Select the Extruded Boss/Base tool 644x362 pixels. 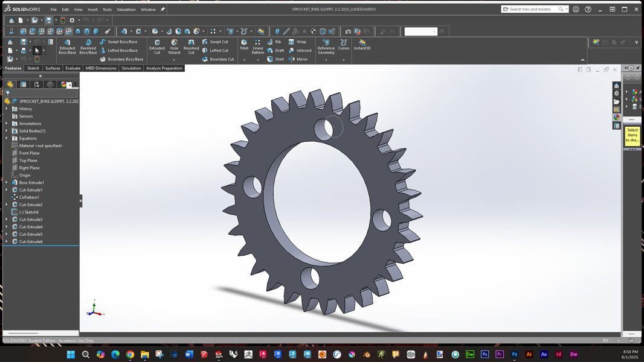click(x=67, y=46)
